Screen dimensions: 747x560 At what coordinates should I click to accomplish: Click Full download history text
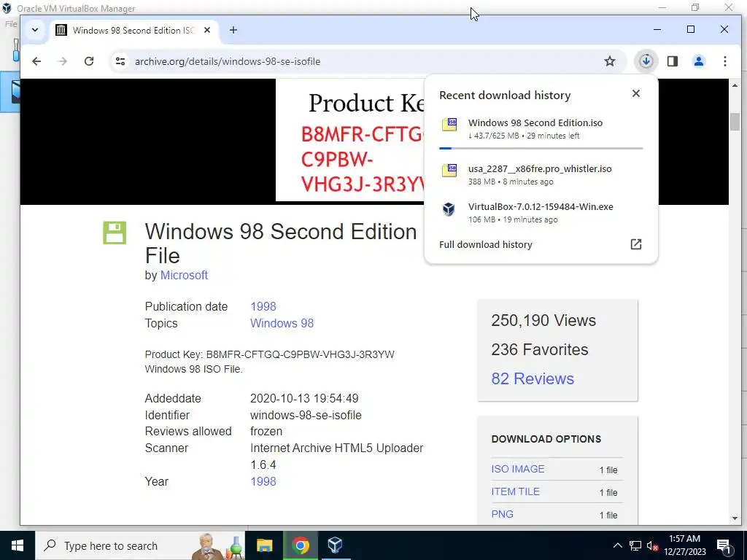click(485, 244)
